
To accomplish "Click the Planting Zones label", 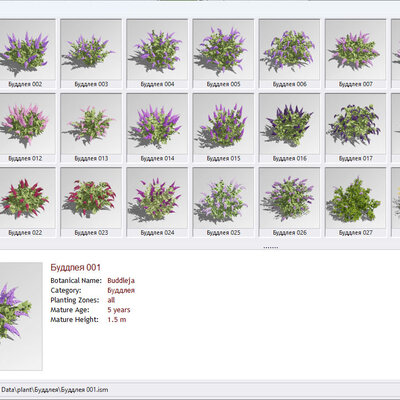I will pyautogui.click(x=75, y=300).
